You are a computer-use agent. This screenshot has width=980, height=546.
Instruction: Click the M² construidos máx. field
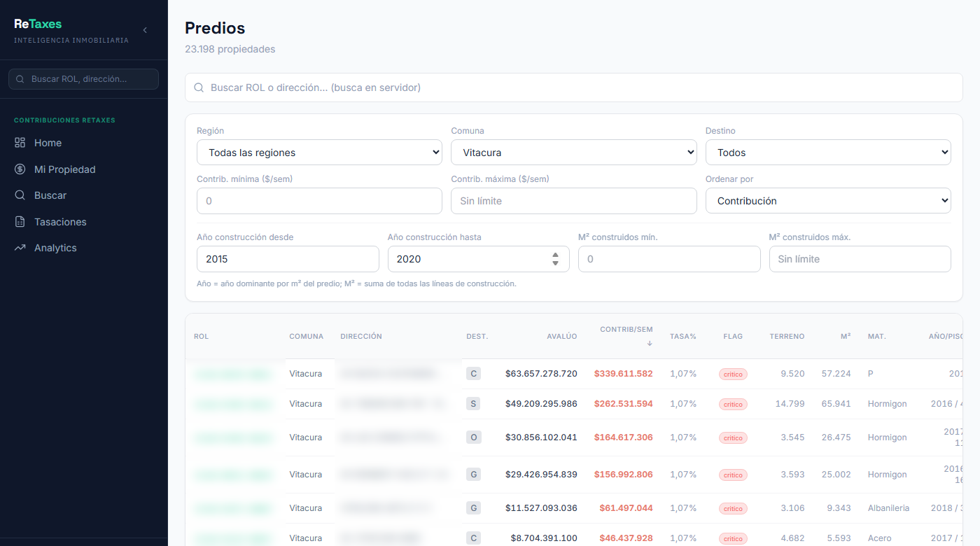860,259
